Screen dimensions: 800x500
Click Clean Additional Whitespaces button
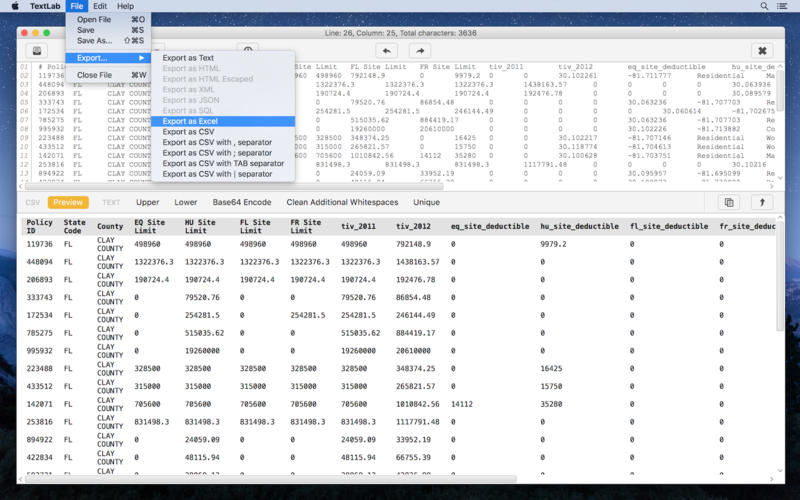[342, 202]
